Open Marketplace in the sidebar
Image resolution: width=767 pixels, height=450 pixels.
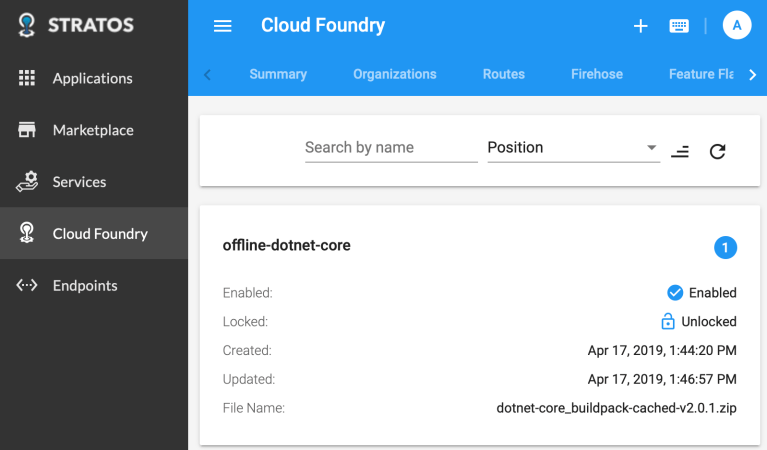[94, 130]
